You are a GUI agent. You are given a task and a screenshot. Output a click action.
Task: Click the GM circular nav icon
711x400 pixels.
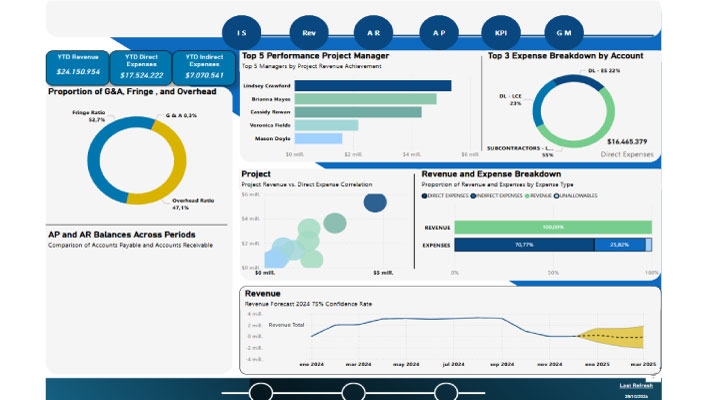563,32
